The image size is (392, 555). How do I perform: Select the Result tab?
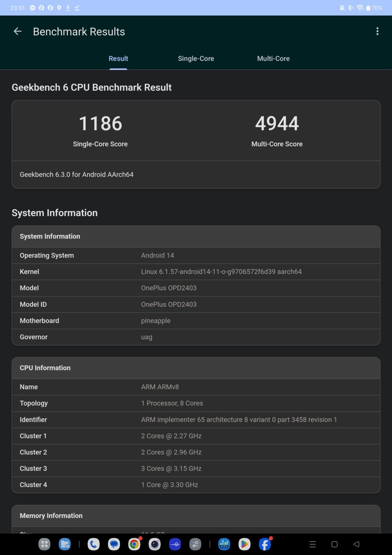click(x=118, y=59)
